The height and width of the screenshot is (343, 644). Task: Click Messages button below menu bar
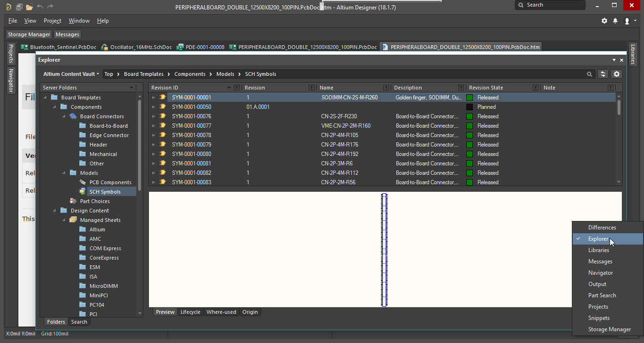coord(67,34)
